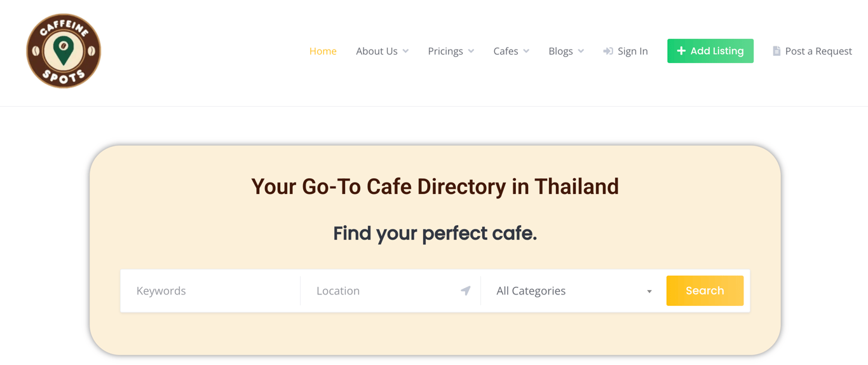Click the sign-in arrow icon
The height and width of the screenshot is (365, 868).
coord(608,51)
